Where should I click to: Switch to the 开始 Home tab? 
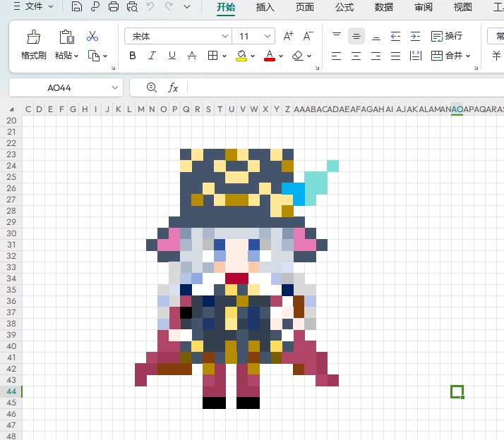tap(226, 7)
